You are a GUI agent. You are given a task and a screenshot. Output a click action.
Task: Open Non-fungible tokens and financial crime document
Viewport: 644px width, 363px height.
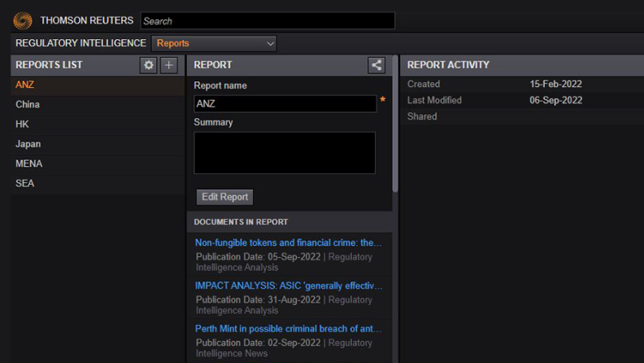[289, 243]
